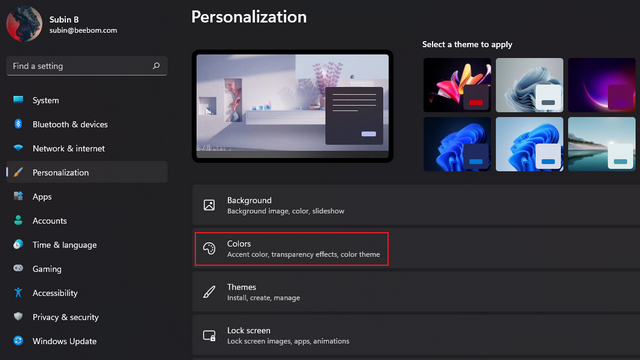This screenshot has width=640, height=360.
Task: Click the Accounts person icon
Action: click(x=18, y=220)
